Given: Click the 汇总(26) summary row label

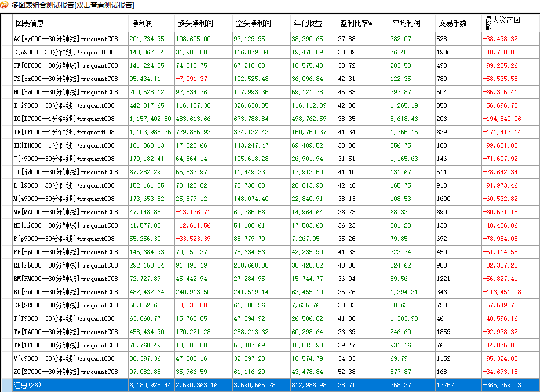Looking at the screenshot, I should point(27,385).
